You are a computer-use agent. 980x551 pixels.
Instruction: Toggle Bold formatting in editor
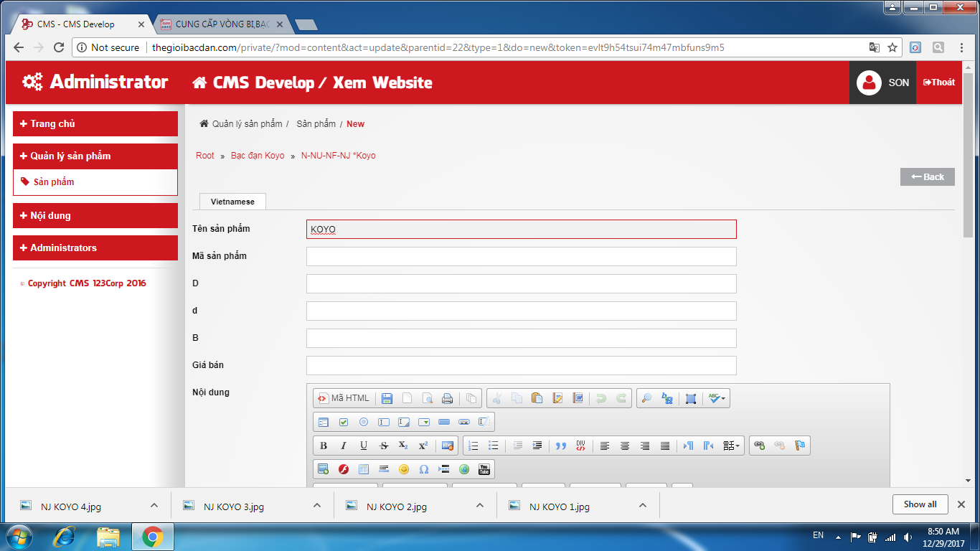tap(324, 446)
